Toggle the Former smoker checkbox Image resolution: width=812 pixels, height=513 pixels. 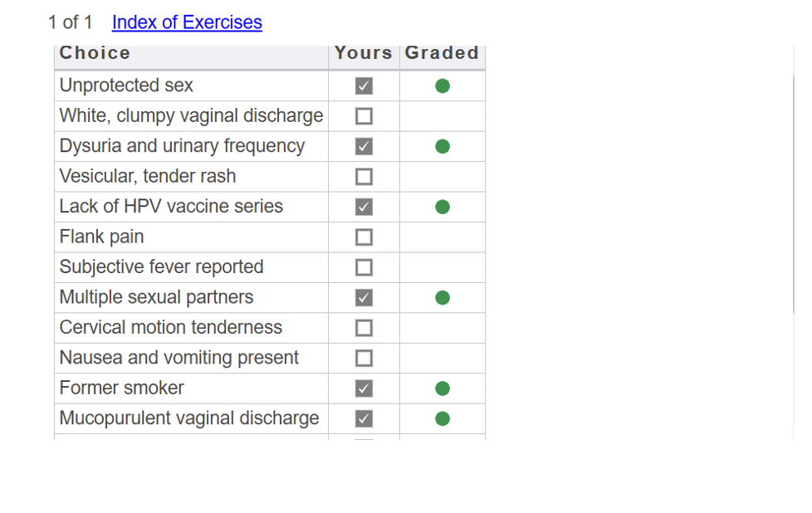[x=364, y=388]
